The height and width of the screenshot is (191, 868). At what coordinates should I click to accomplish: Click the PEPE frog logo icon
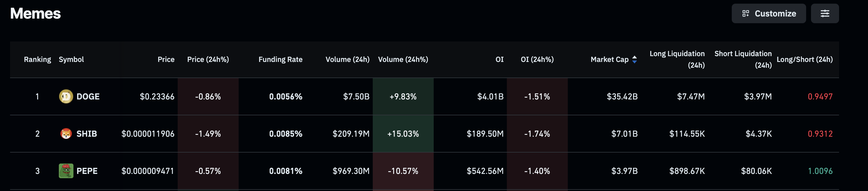tap(66, 171)
